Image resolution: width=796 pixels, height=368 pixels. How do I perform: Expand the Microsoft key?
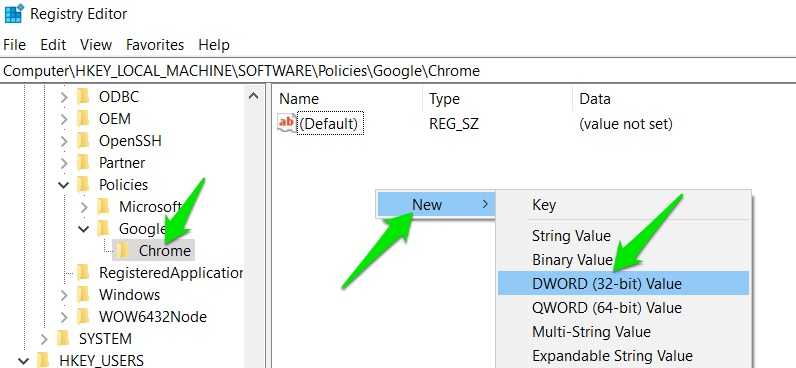click(x=84, y=207)
